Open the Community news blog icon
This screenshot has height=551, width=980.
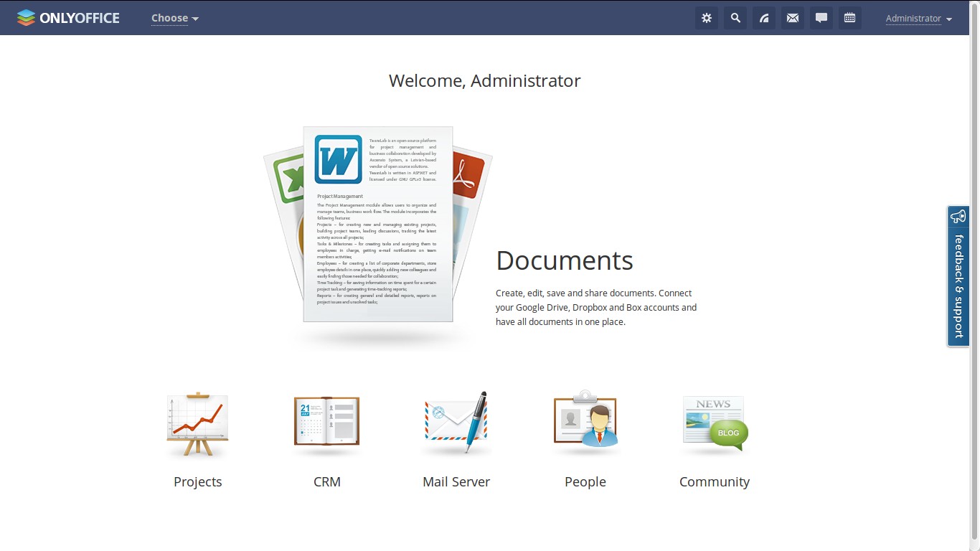tap(715, 425)
